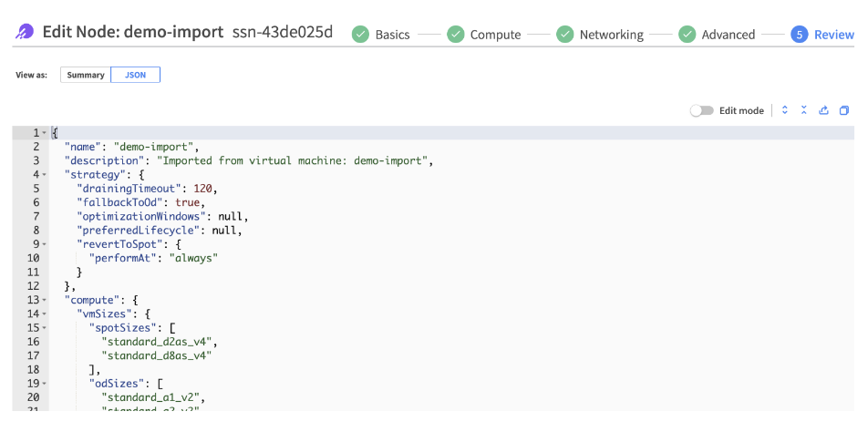This screenshot has width=868, height=432.
Task: Click the Networking step checkmark icon
Action: click(x=564, y=35)
